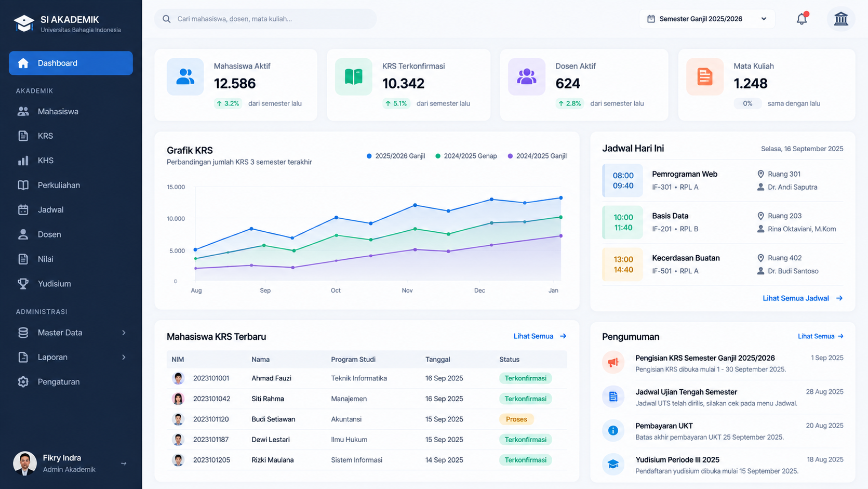Image resolution: width=868 pixels, height=489 pixels.
Task: Toggle the 2024/2025 Genap chart legend
Action: coord(466,156)
